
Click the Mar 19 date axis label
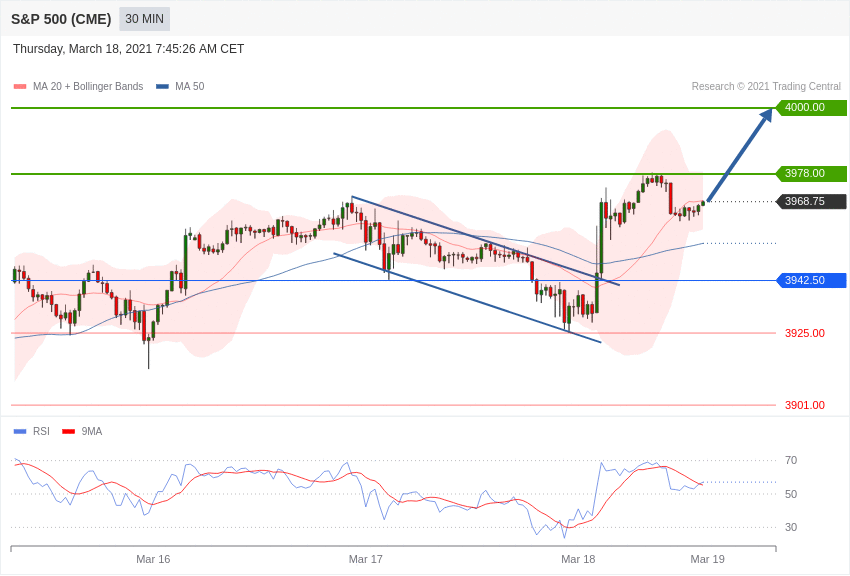tap(707, 559)
